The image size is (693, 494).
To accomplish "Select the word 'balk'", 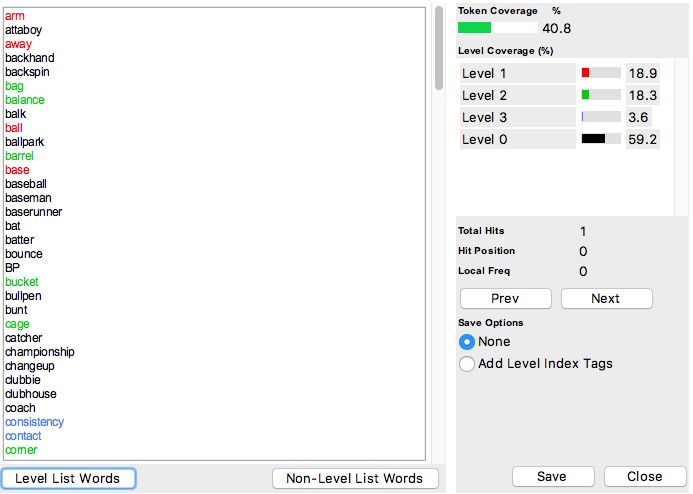I will coord(15,114).
